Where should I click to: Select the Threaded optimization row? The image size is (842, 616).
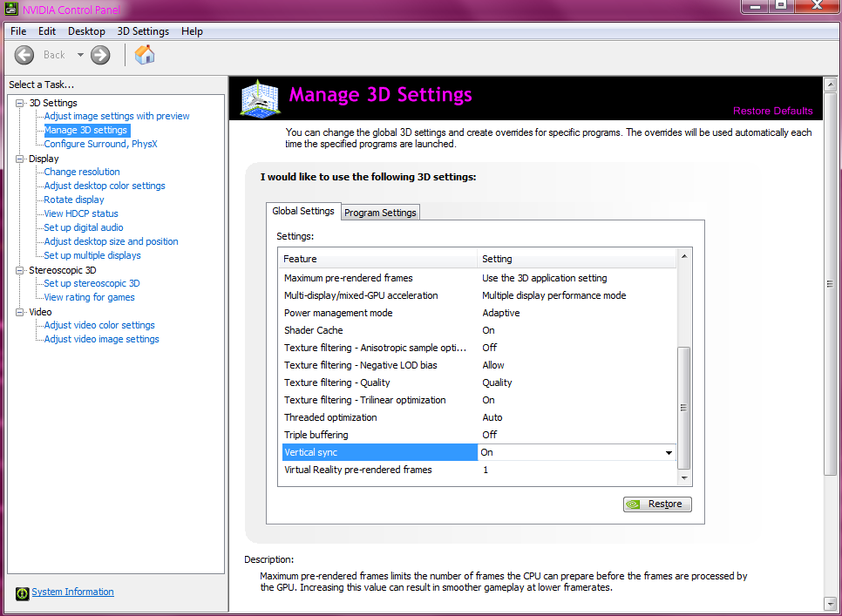479,417
